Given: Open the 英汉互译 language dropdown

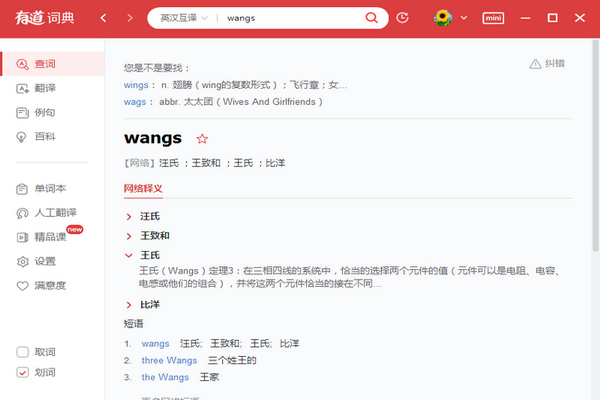Looking at the screenshot, I should [184, 18].
